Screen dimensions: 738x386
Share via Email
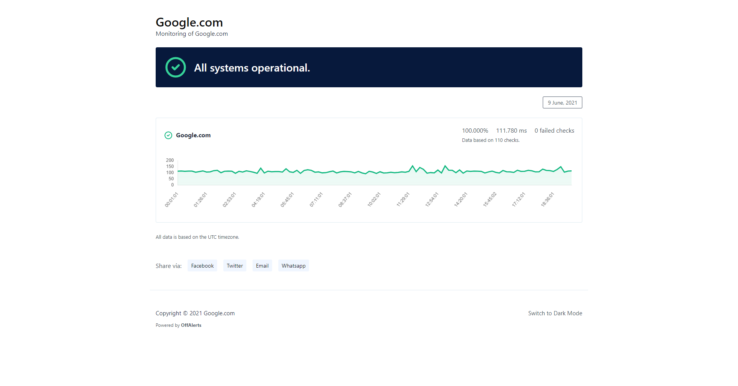click(262, 265)
